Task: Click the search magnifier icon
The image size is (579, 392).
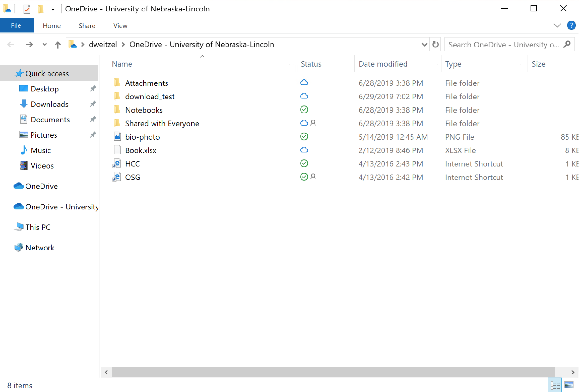Action: [x=567, y=44]
